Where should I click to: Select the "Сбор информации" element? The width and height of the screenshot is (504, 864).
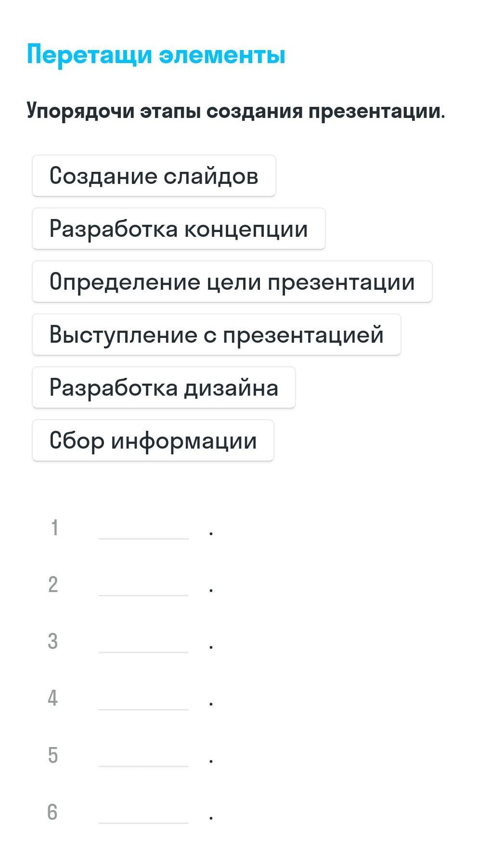click(153, 440)
